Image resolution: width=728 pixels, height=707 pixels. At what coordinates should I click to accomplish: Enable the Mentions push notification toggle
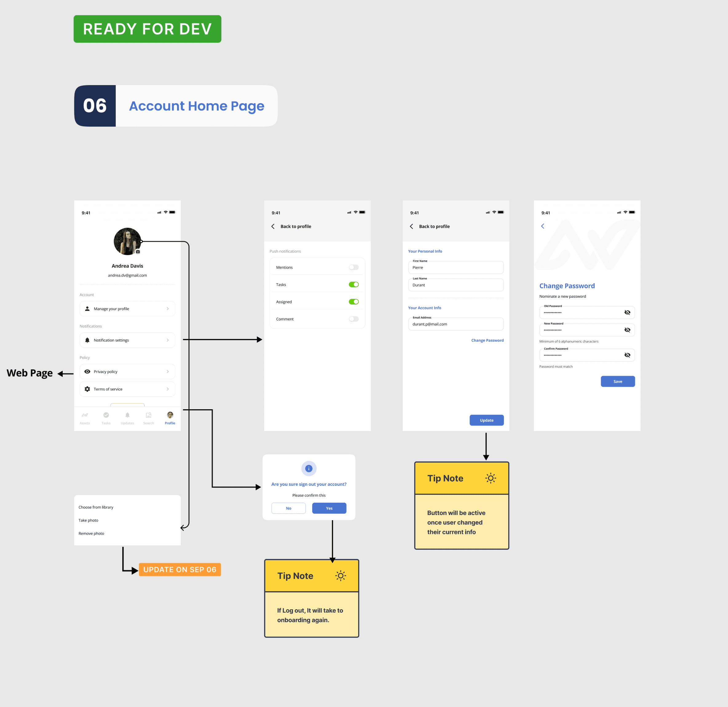pyautogui.click(x=354, y=267)
